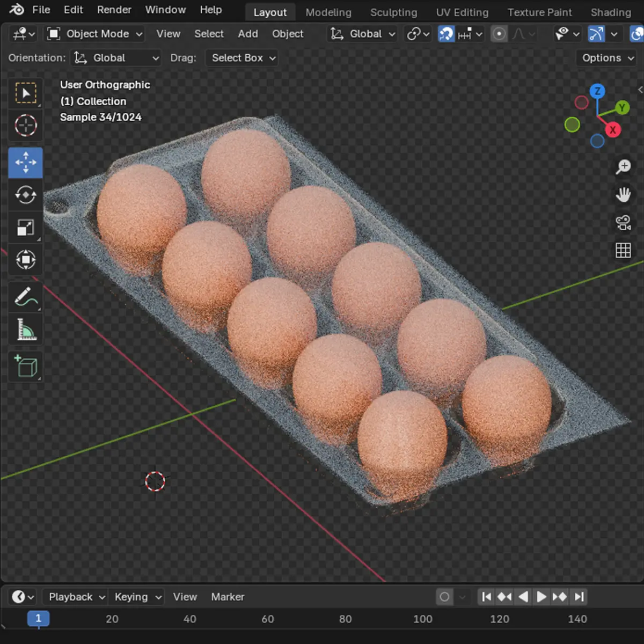The height and width of the screenshot is (644, 644).
Task: Open the Orientation Global dropdown in tool settings
Action: click(116, 58)
